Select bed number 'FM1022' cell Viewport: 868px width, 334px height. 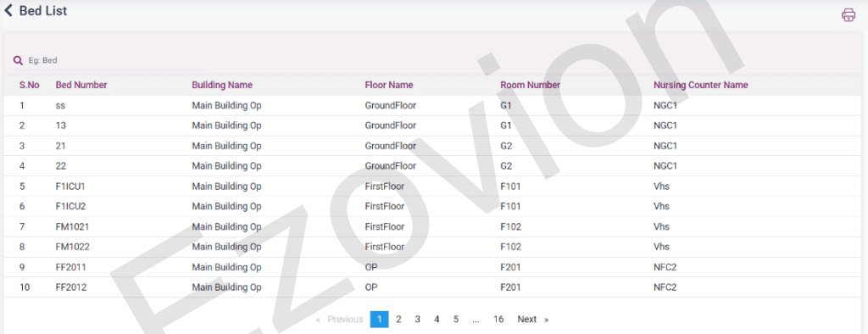coord(73,247)
